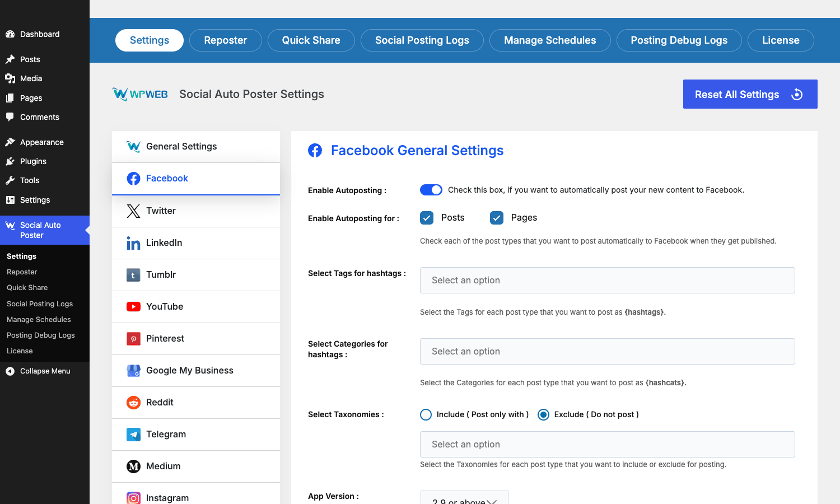Open Reposter in sidebar submenu
840x504 pixels.
click(x=22, y=272)
